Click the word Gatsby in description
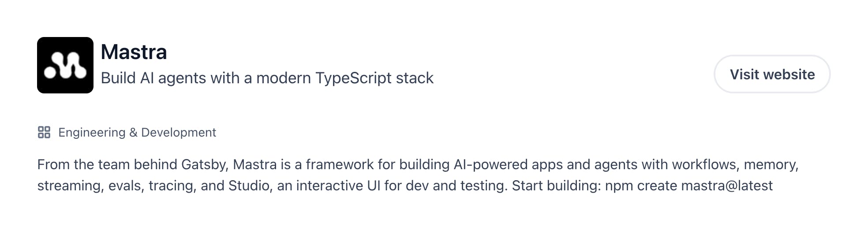 click(204, 164)
